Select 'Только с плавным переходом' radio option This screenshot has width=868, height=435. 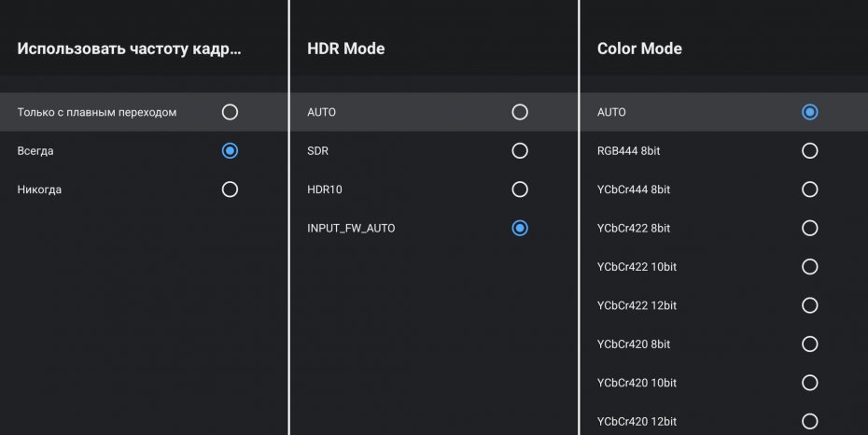tap(230, 112)
